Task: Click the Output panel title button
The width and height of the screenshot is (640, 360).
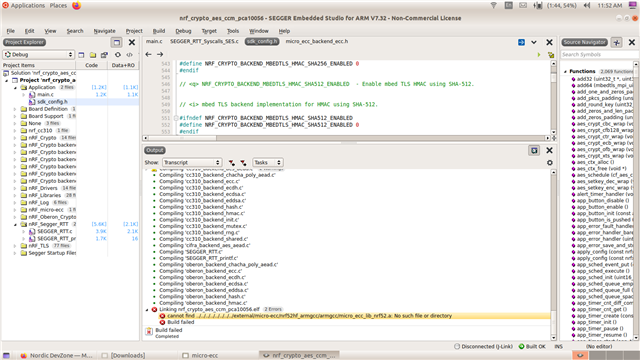Action: (155, 150)
